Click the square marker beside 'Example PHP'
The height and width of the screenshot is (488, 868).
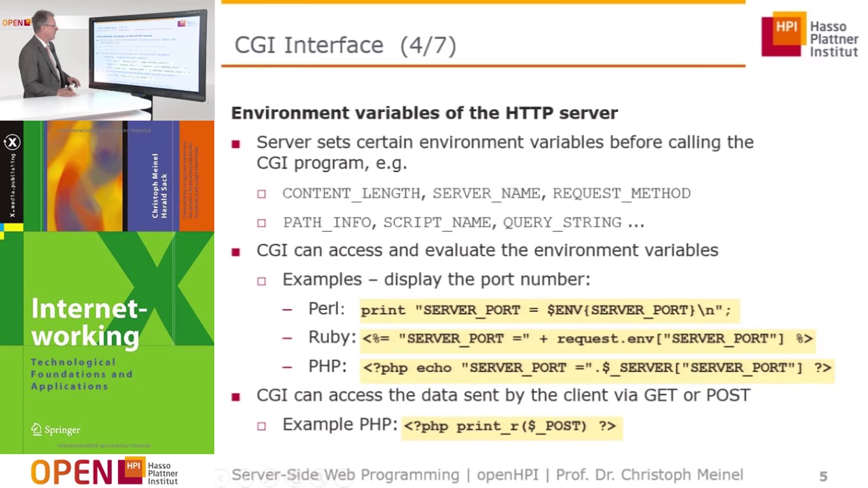pos(261,425)
